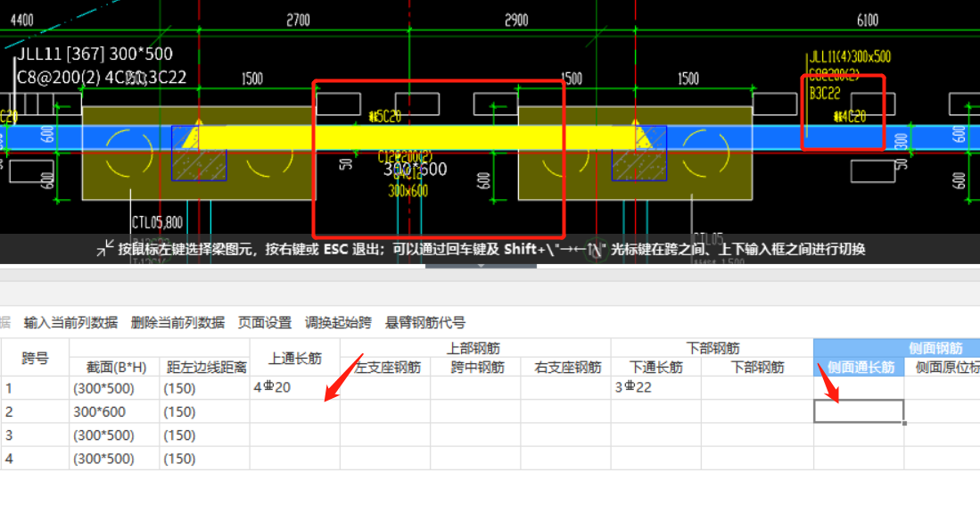Click the 截面(B*H) column header
The image size is (980, 522).
(x=114, y=367)
